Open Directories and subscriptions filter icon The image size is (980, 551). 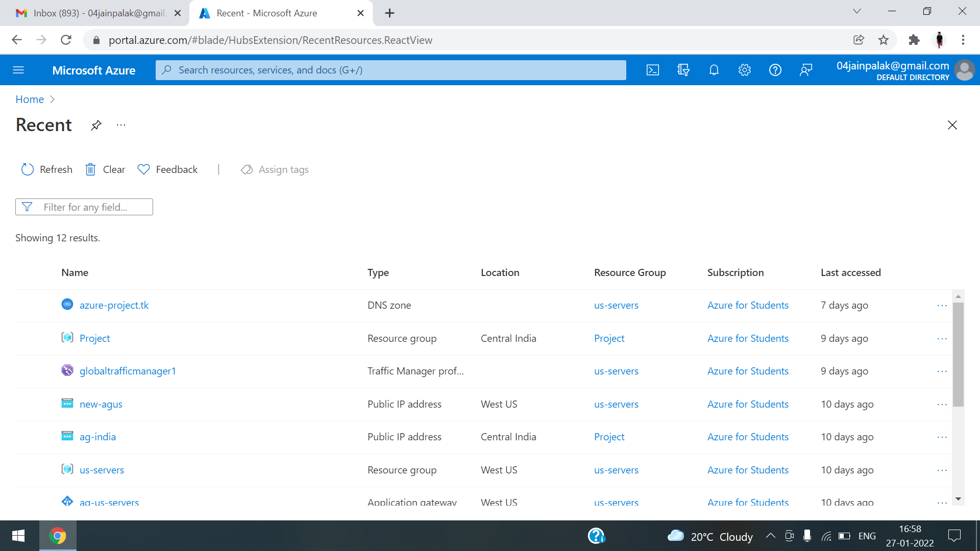click(683, 70)
